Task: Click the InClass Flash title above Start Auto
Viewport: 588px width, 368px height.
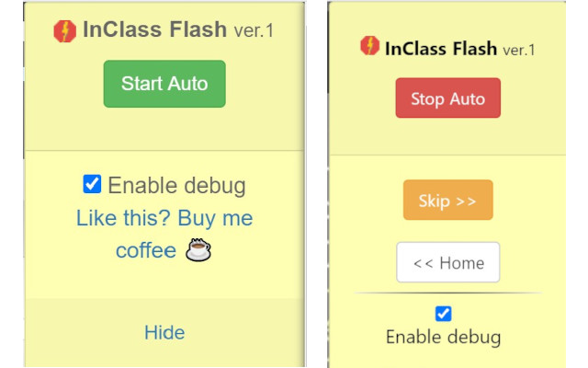Action: coord(154,29)
